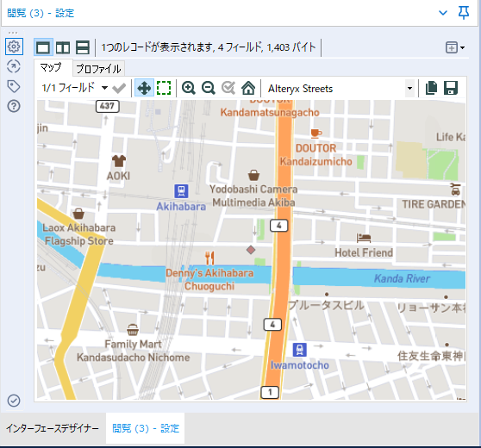Click the copy map image icon

click(x=431, y=88)
